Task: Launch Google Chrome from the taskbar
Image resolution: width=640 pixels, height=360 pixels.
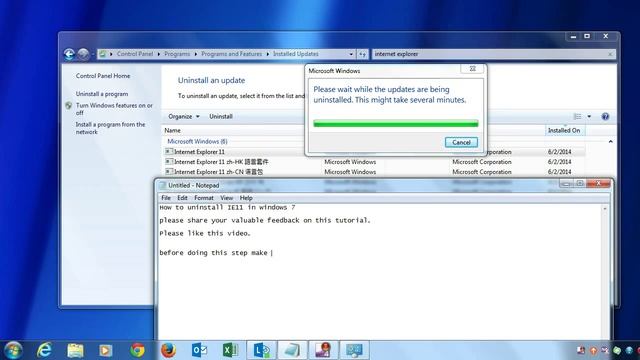Action: [x=137, y=350]
